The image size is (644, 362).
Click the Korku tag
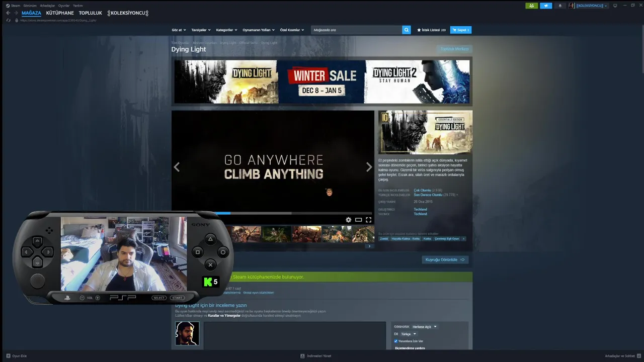coord(427,239)
